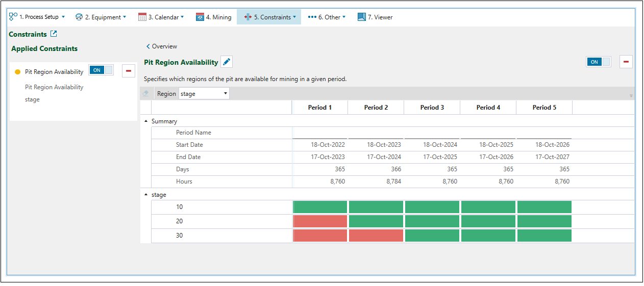The image size is (644, 286).
Task: Go back to Overview
Action: pos(162,46)
